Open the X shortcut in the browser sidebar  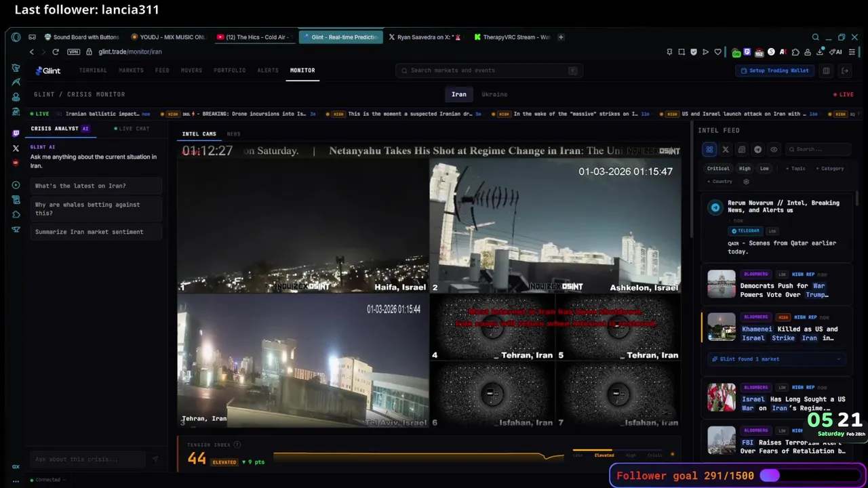point(16,148)
